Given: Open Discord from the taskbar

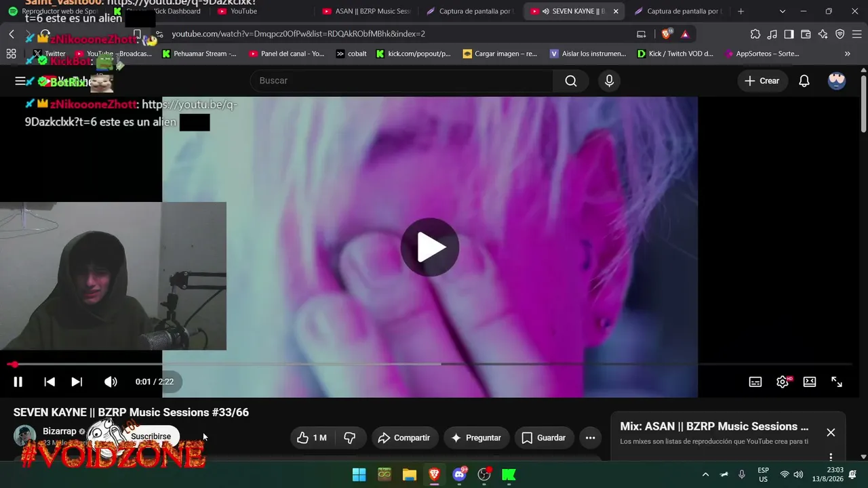Looking at the screenshot, I should tap(460, 474).
